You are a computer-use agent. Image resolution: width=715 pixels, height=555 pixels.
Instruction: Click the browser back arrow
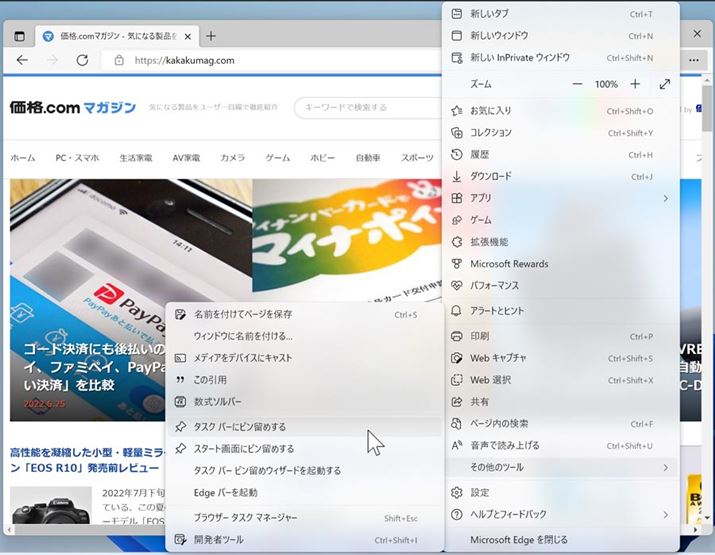click(x=22, y=60)
